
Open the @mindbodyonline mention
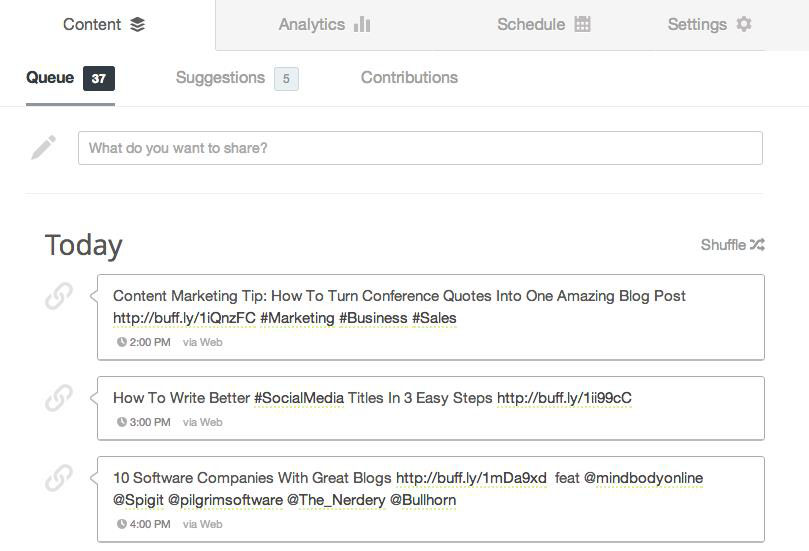point(643,478)
